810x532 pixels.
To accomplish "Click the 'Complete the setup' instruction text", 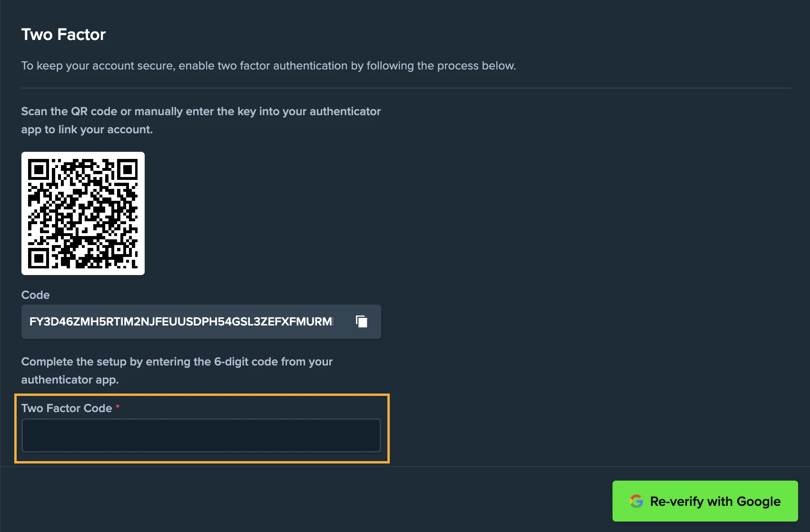I will click(x=177, y=362).
